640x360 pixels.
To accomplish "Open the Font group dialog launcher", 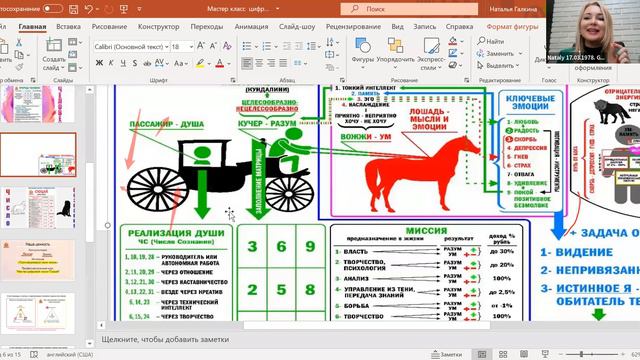I will coord(233,80).
